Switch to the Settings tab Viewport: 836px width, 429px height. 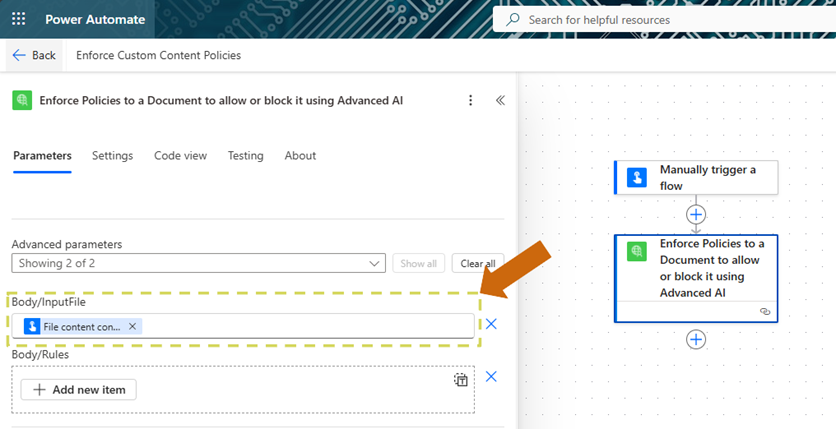pos(112,156)
